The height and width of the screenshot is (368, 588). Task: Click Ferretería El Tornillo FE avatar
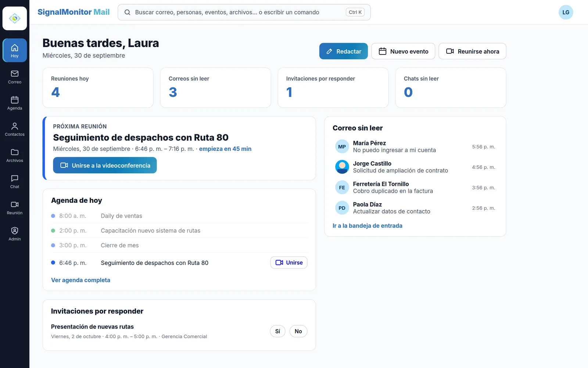342,188
